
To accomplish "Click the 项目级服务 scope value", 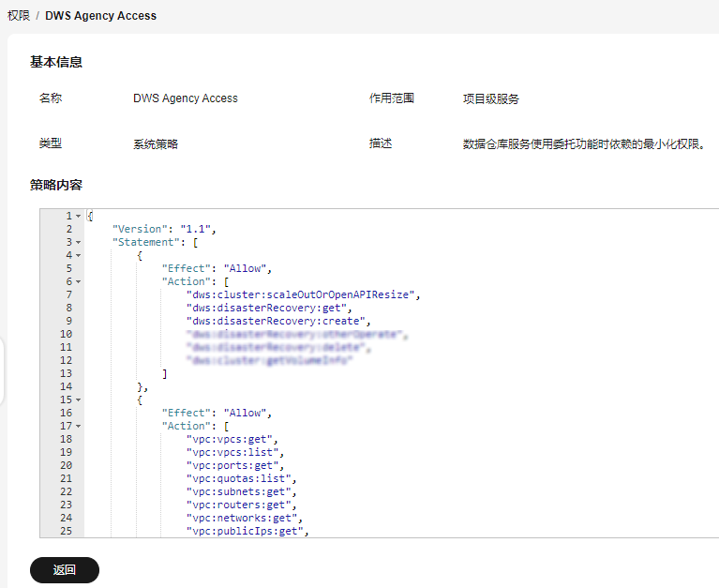I will [x=490, y=98].
